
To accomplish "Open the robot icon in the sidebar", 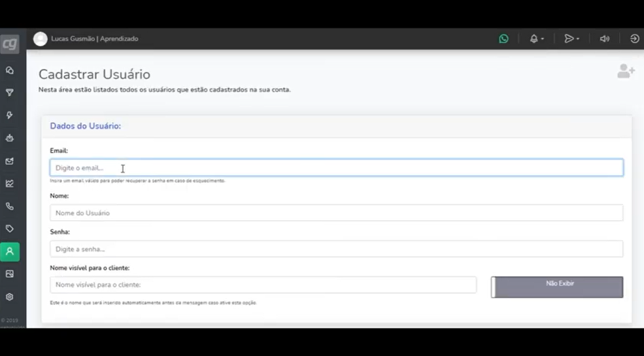I will pos(9,138).
